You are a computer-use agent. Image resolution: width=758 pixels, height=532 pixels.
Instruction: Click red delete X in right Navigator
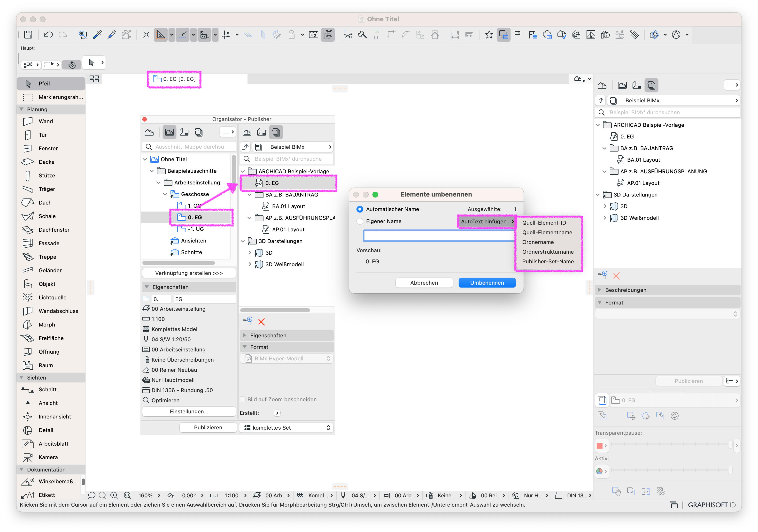[616, 276]
